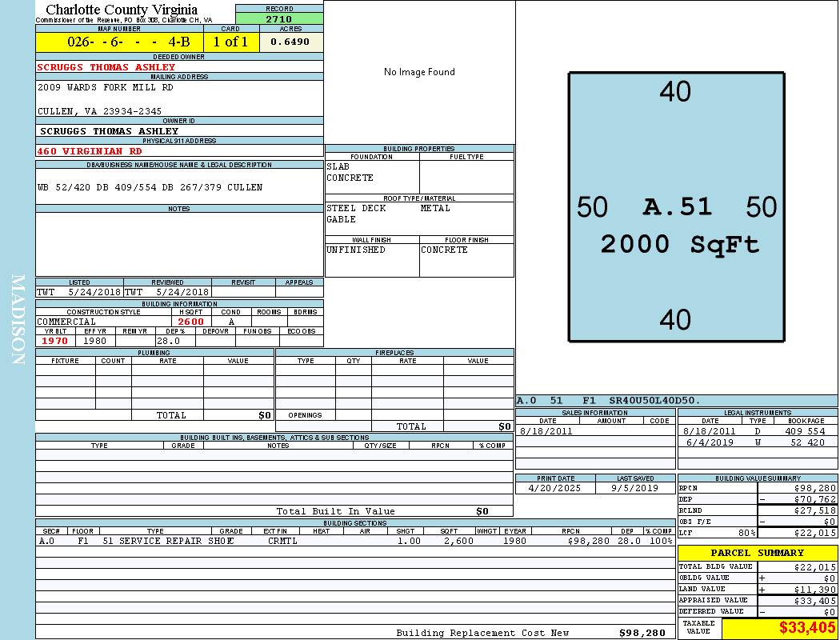Click the No Image Found placeholder
Viewport: 840px width, 640px height.
[419, 72]
